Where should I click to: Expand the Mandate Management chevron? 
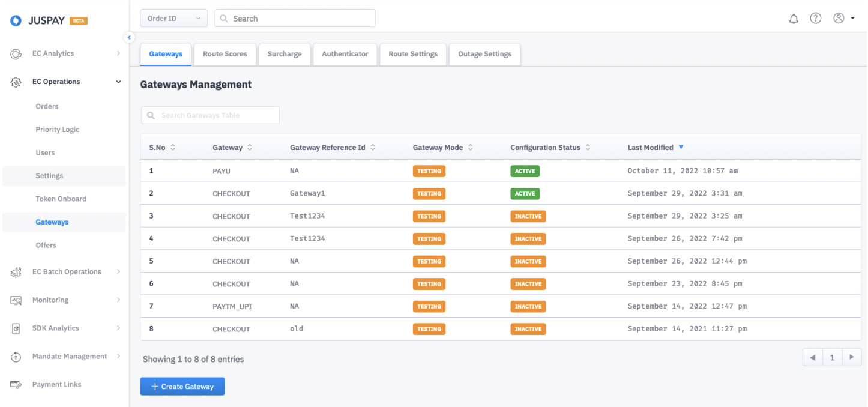(x=118, y=356)
